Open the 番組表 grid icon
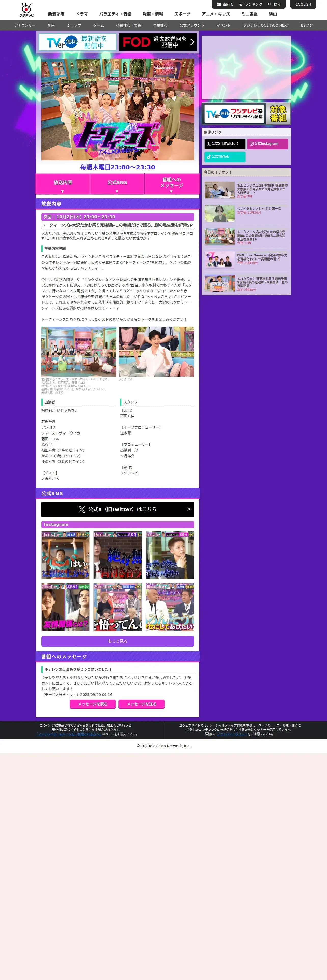 (x=219, y=5)
